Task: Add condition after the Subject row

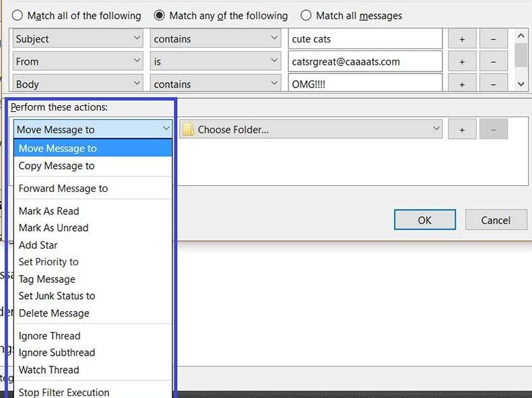Action: point(462,39)
